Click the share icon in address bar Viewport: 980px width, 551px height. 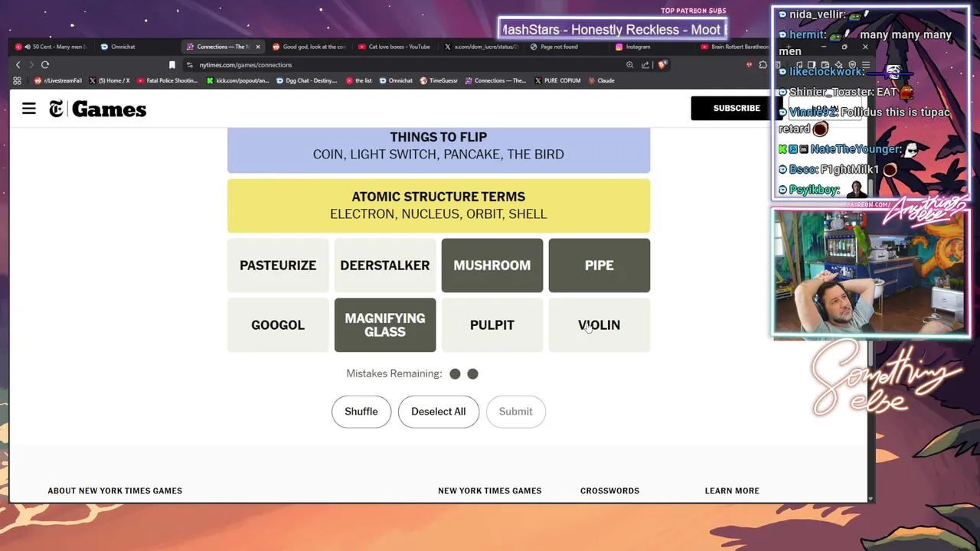point(645,65)
